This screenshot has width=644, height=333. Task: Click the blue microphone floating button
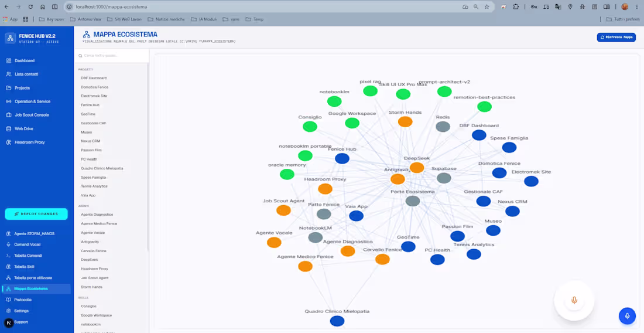point(627,316)
